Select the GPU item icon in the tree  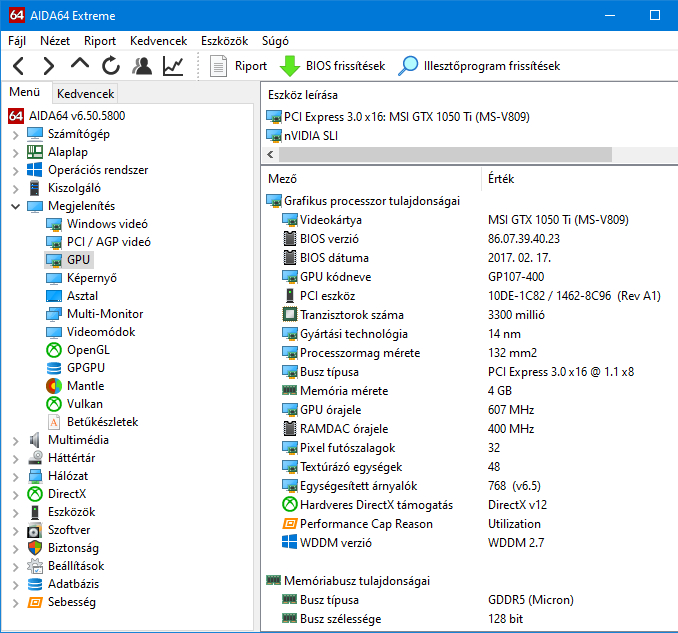coord(54,260)
